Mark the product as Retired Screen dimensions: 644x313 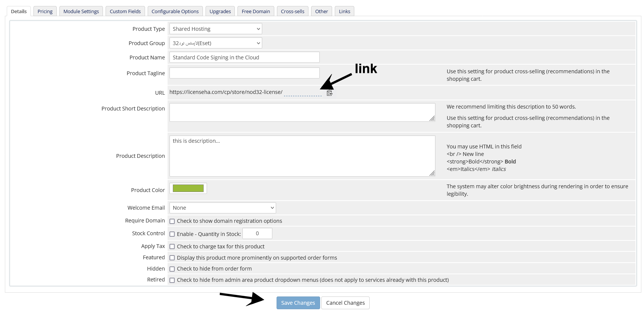[172, 280]
